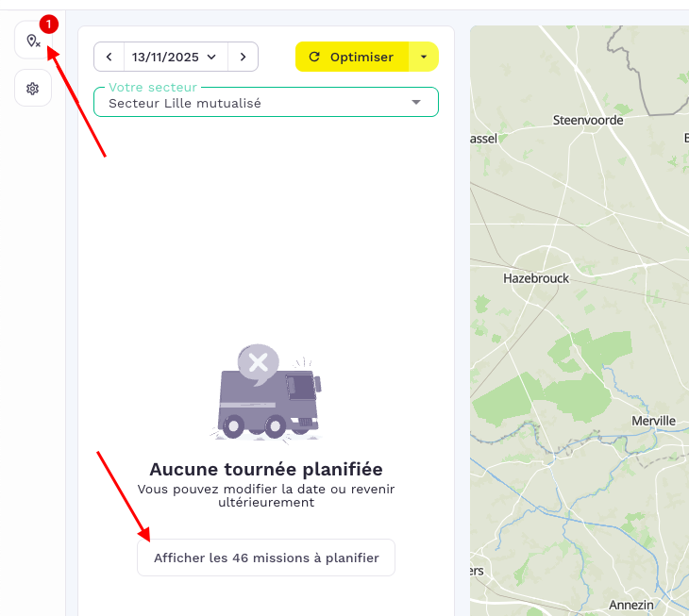Click Hazebrouck on the map
This screenshot has height=616, width=689.
click(536, 278)
